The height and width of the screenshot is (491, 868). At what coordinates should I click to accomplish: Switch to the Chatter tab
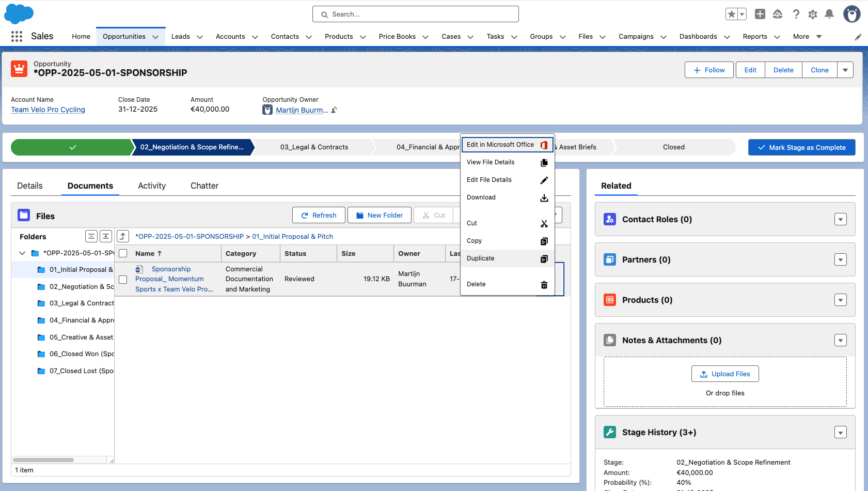[x=204, y=186]
